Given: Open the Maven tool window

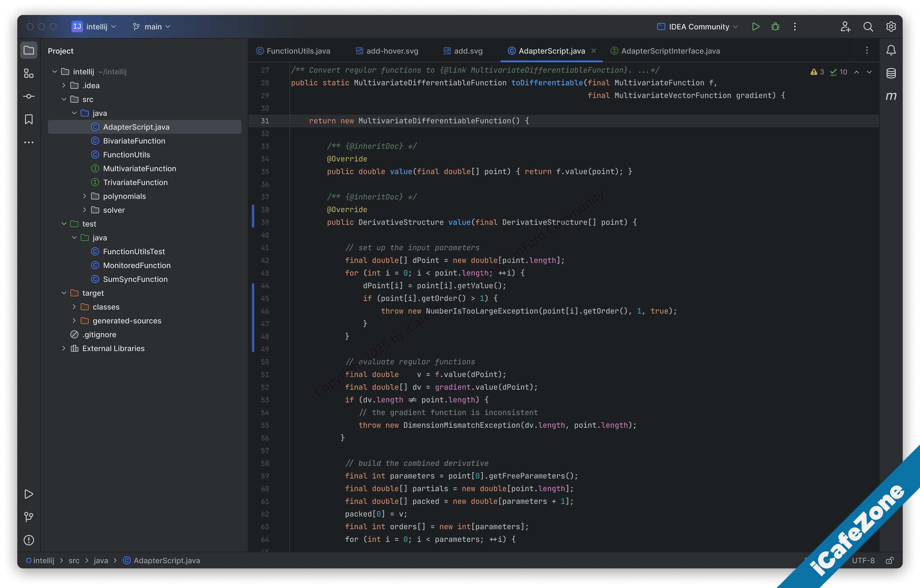Looking at the screenshot, I should coord(891,96).
